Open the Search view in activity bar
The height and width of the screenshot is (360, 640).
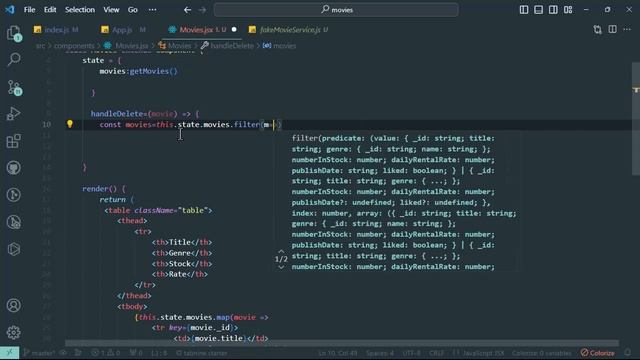14,60
